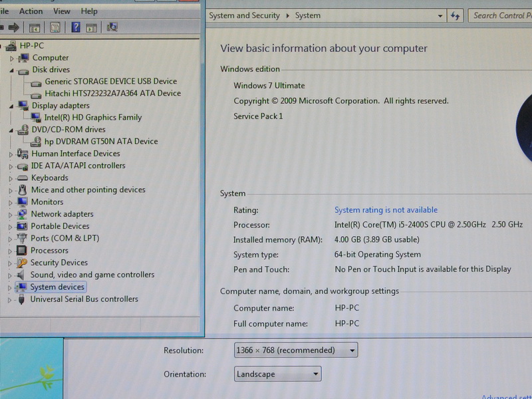Click the Sound, video and game controllers speaker icon
The height and width of the screenshot is (399, 532).
21,275
